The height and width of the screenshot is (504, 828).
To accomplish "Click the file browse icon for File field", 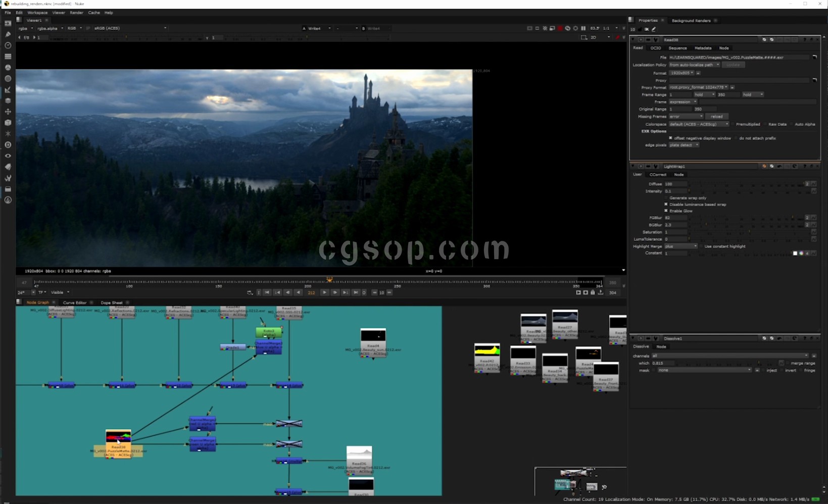I will pyautogui.click(x=814, y=58).
